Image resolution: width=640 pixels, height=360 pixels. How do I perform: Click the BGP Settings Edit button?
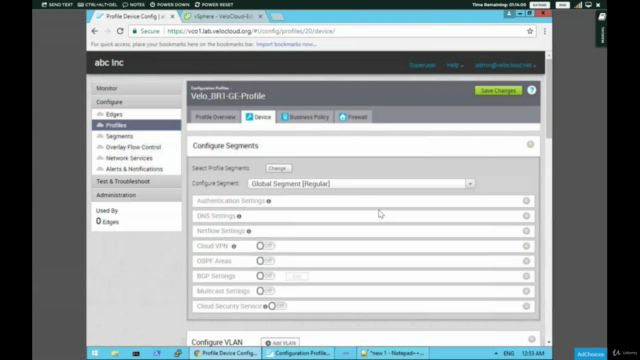pos(297,276)
